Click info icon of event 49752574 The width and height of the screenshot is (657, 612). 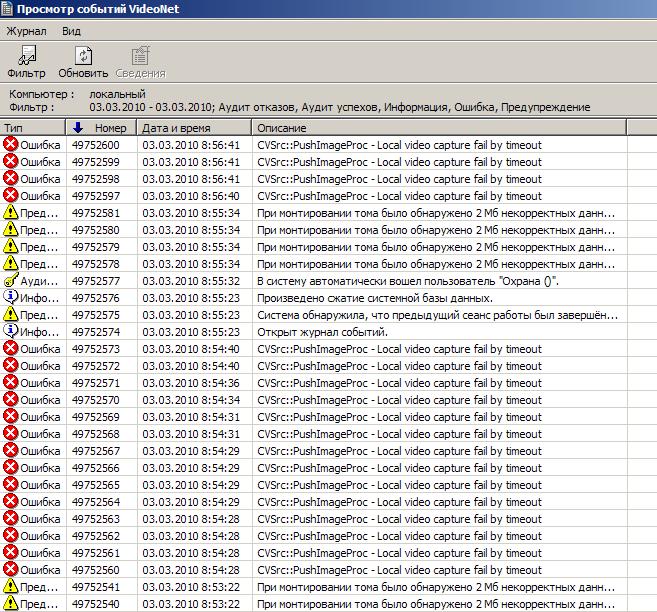pos(10,332)
